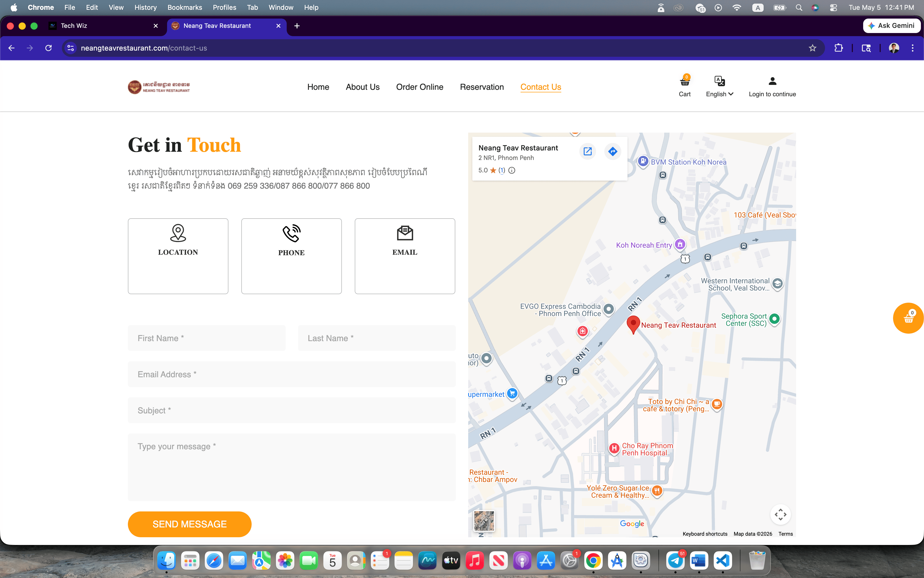Screen dimensions: 924x578
Task: Click the Type your message textarea
Action: [x=292, y=467]
